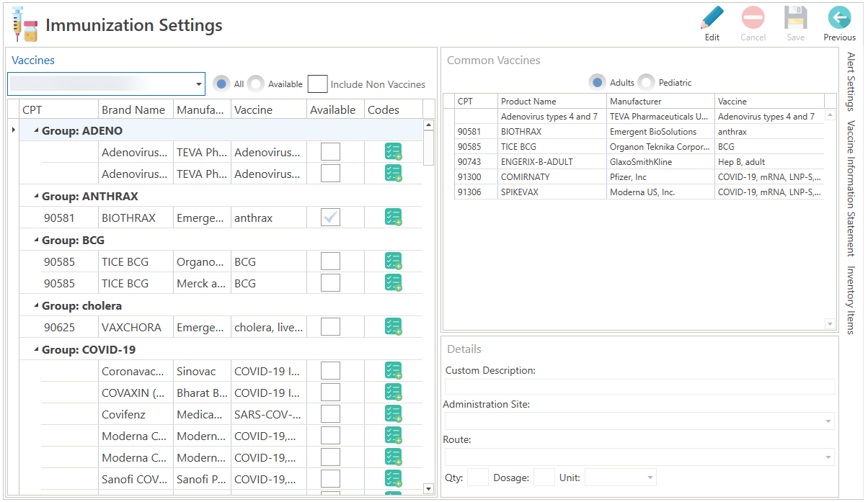Open codes for Covifenz row
Image resolution: width=868 pixels, height=502 pixels.
point(393,414)
